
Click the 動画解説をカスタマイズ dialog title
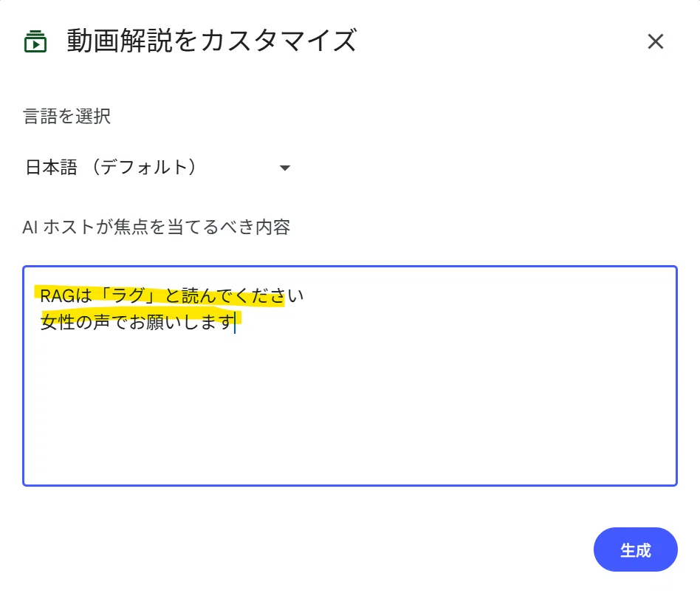pyautogui.click(x=212, y=41)
